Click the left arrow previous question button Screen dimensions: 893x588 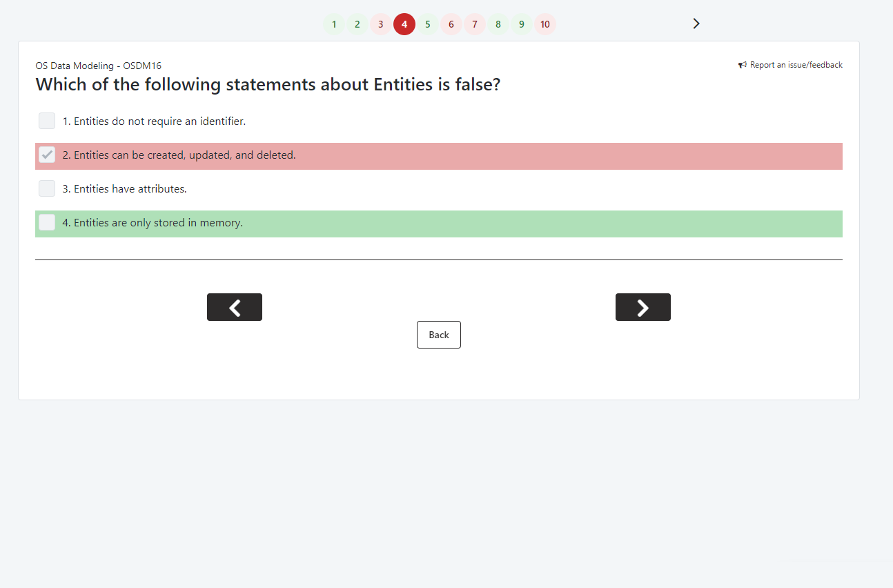235,307
